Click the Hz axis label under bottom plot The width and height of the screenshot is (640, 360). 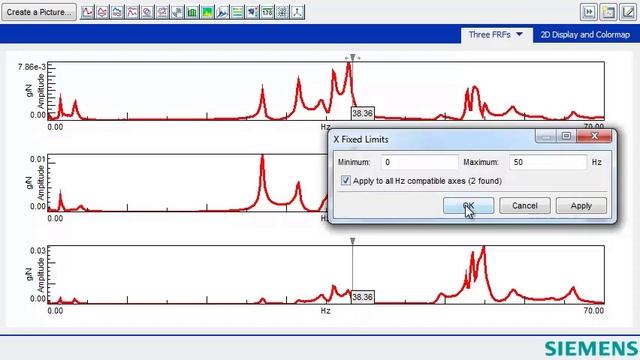pyautogui.click(x=325, y=311)
